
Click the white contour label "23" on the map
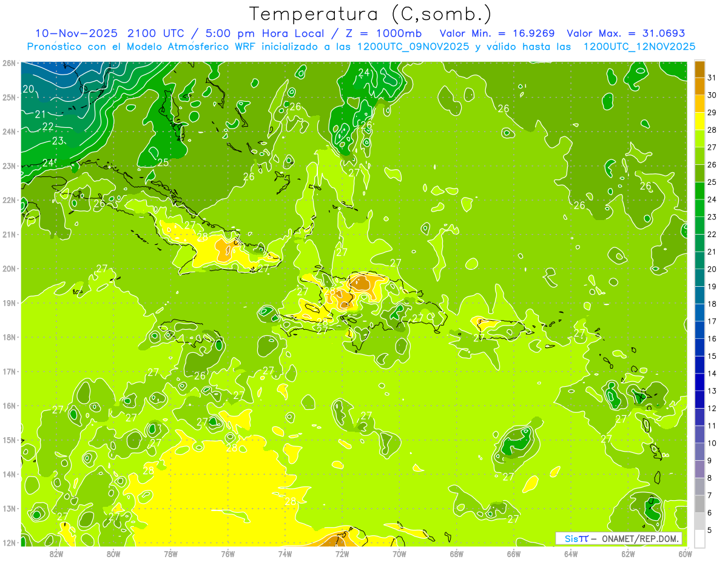58,141
